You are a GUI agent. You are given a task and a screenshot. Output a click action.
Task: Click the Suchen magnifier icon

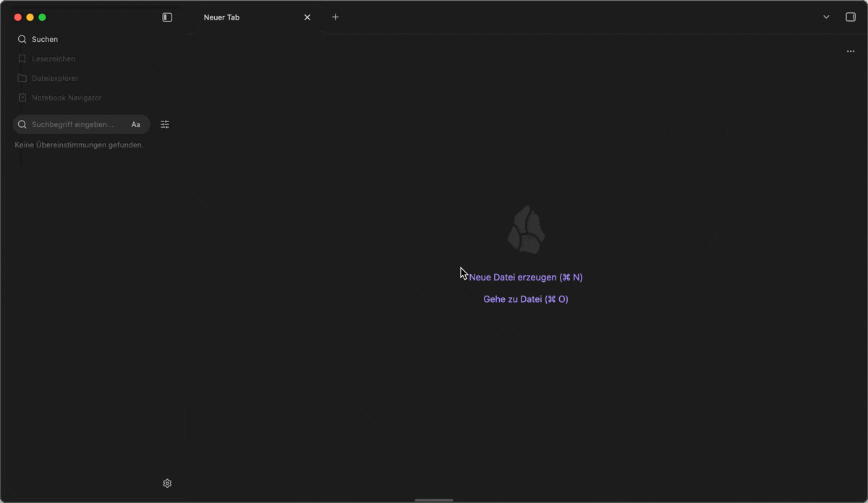click(x=22, y=39)
